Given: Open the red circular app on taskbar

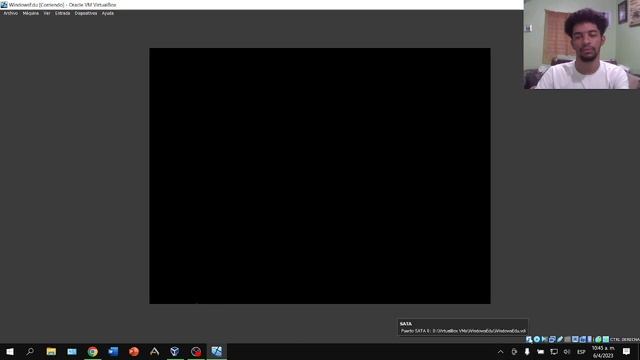Looking at the screenshot, I should (196, 351).
